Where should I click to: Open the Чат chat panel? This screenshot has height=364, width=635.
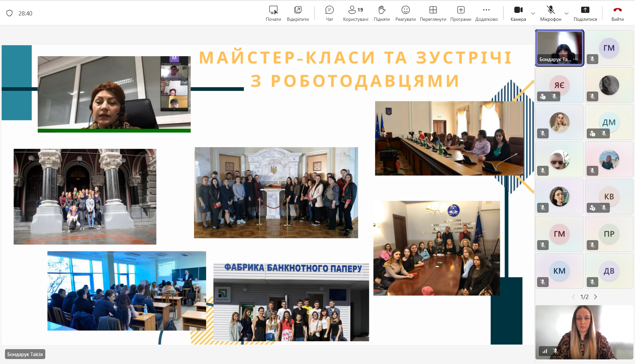click(329, 13)
